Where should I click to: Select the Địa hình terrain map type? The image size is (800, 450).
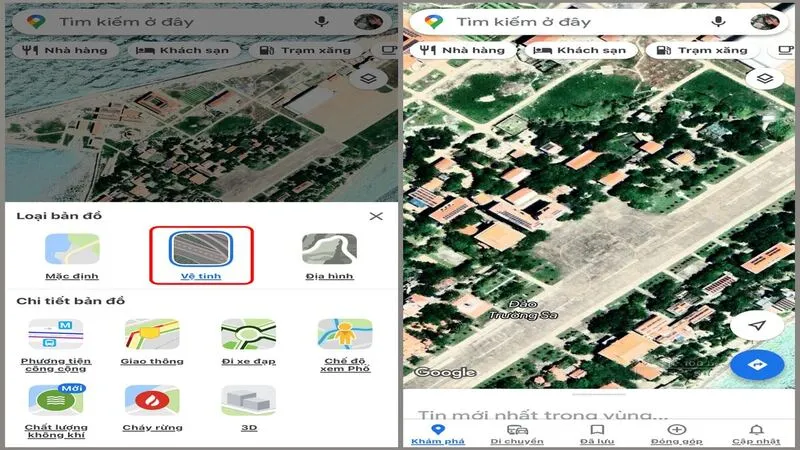click(x=330, y=257)
